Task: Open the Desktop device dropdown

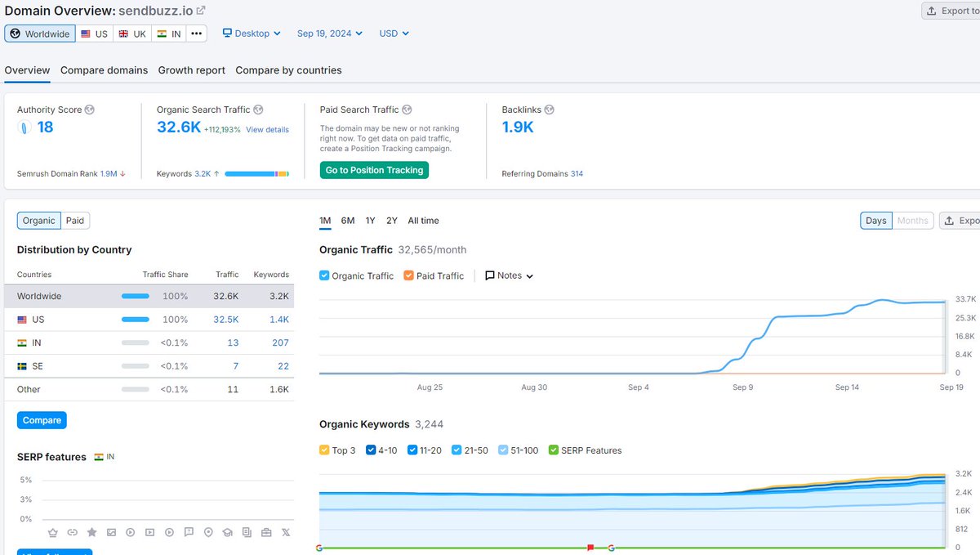Action: pyautogui.click(x=252, y=34)
